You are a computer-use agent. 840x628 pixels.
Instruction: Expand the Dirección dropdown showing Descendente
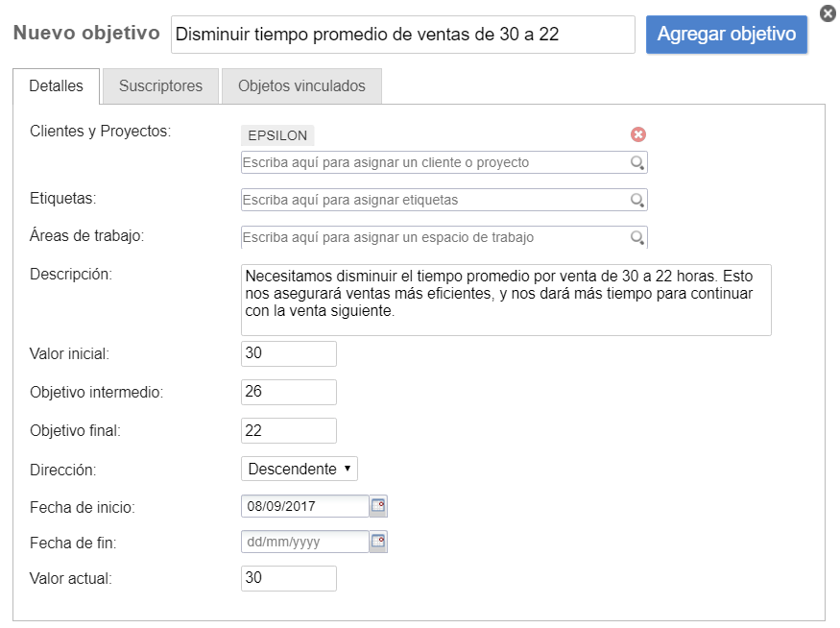coord(299,469)
